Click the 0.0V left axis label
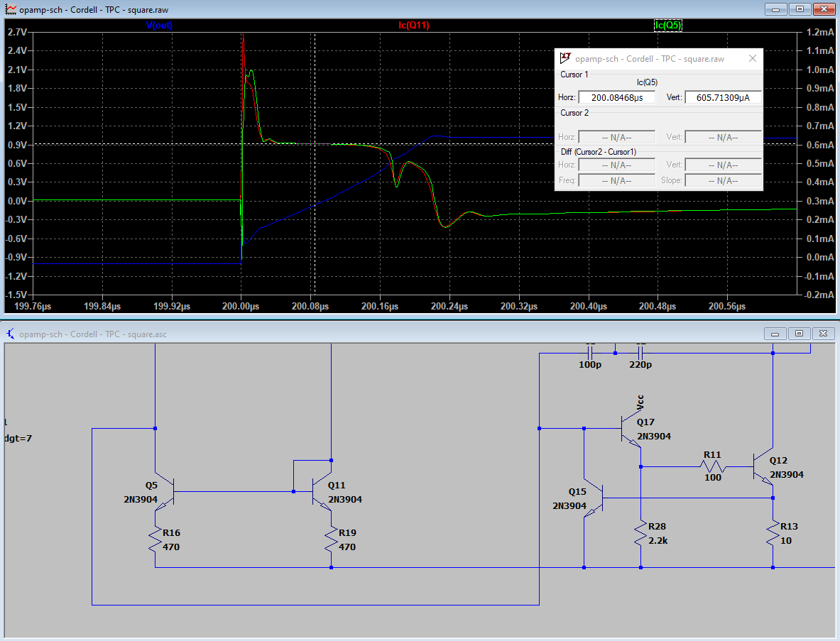This screenshot has width=840, height=641. coord(16,201)
